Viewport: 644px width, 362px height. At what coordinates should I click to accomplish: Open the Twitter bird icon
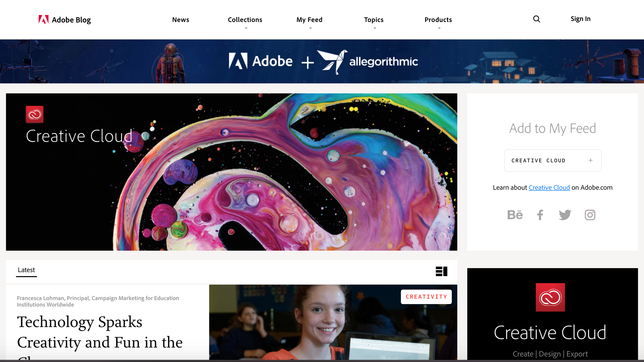pos(565,215)
